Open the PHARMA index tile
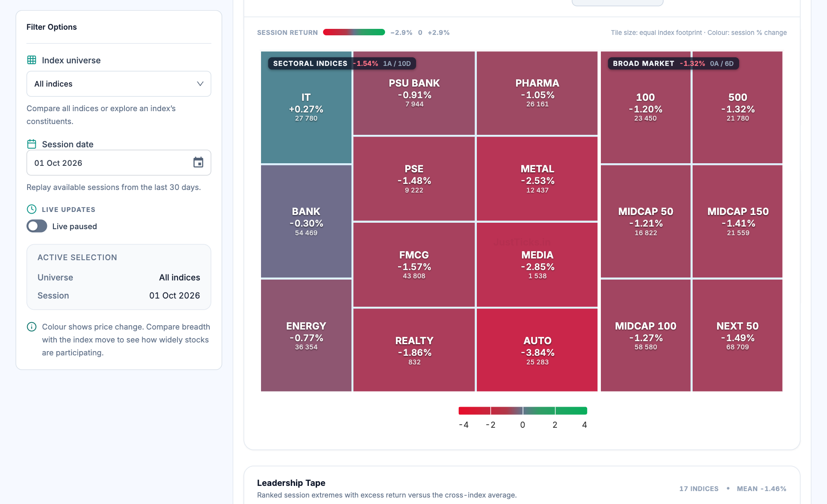827x504 pixels. click(x=537, y=93)
